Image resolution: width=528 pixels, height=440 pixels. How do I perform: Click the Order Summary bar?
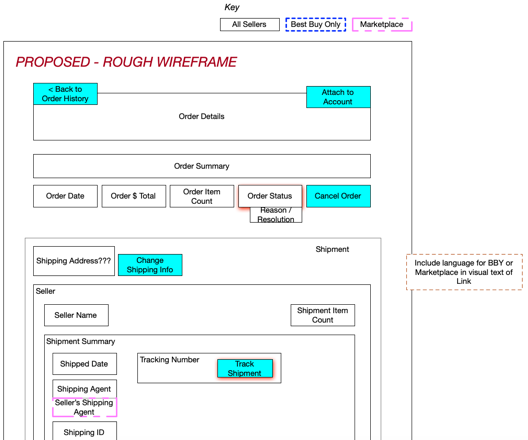point(202,166)
